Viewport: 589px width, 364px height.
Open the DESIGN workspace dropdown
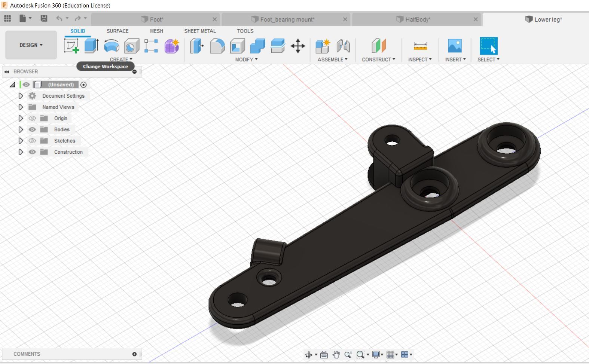click(31, 45)
